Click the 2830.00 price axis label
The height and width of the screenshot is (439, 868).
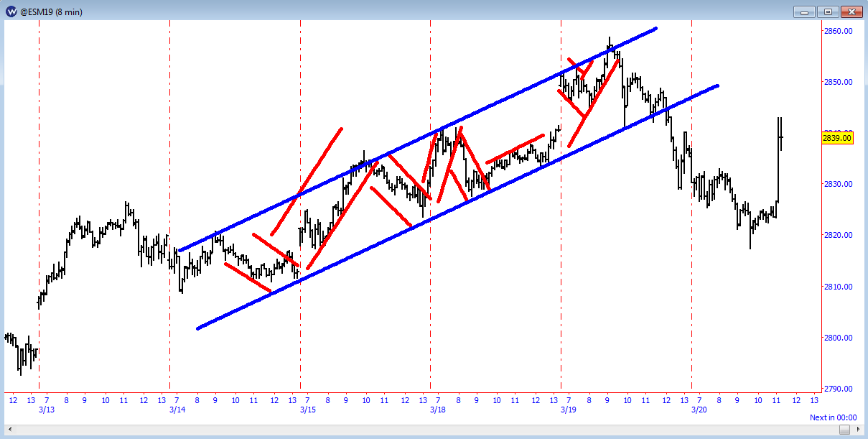coord(838,184)
